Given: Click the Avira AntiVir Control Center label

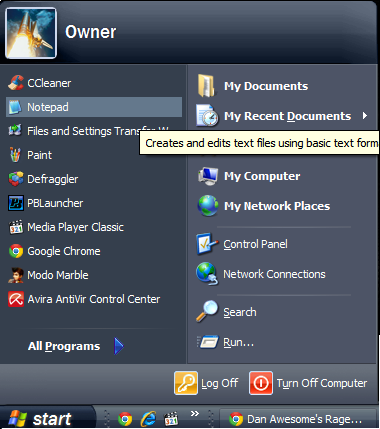Looking at the screenshot, I should click(x=94, y=299).
